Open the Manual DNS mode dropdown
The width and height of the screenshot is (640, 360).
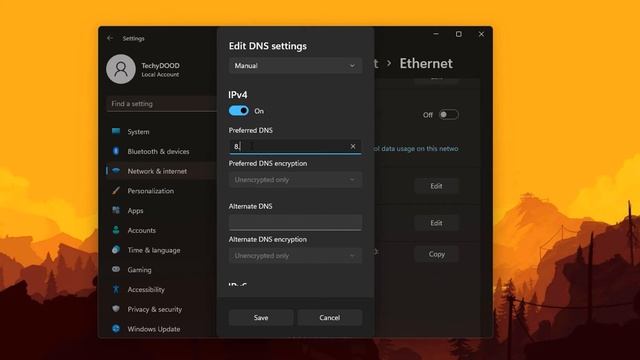pos(295,65)
